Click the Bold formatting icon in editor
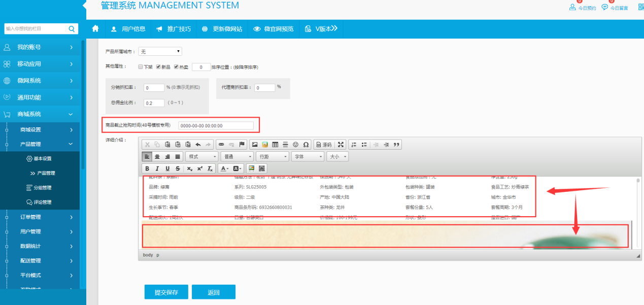This screenshot has height=305, width=644. point(147,168)
